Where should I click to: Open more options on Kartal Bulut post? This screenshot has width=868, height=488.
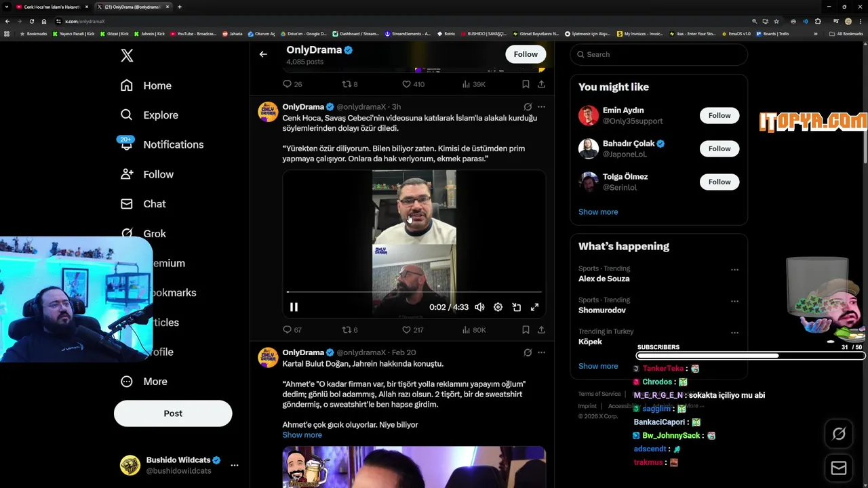(541, 352)
